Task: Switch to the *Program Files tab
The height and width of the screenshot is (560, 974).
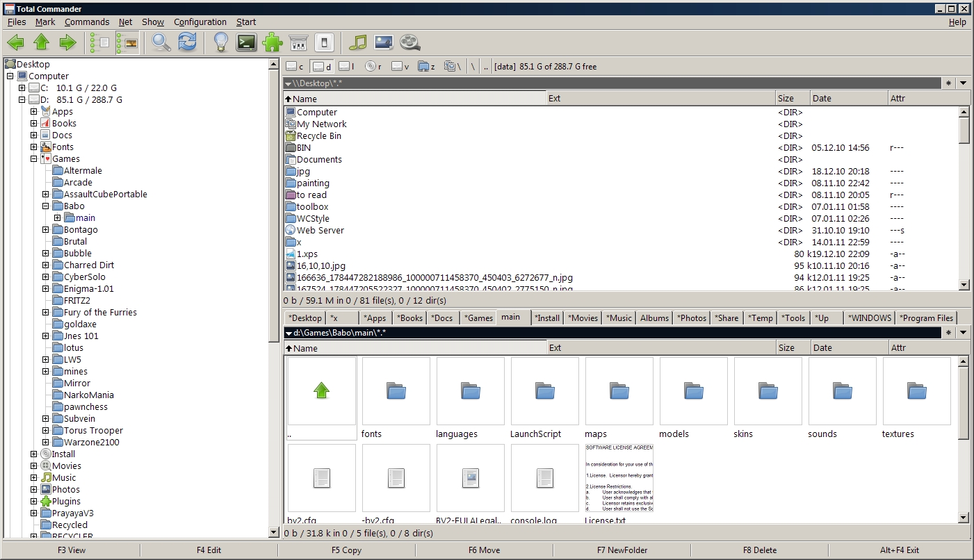Action: click(x=926, y=318)
